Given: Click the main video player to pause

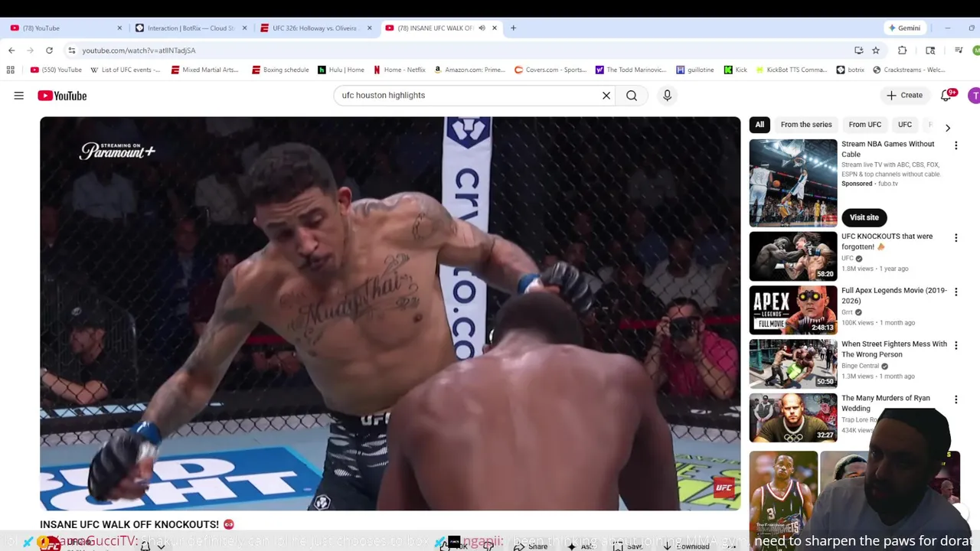Looking at the screenshot, I should tap(390, 314).
